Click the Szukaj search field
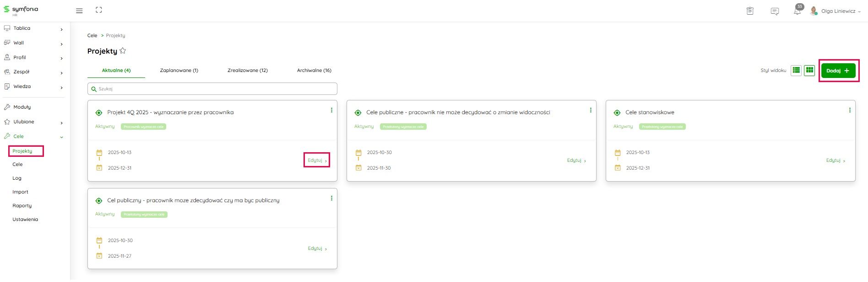The width and height of the screenshot is (868, 282). [212, 89]
